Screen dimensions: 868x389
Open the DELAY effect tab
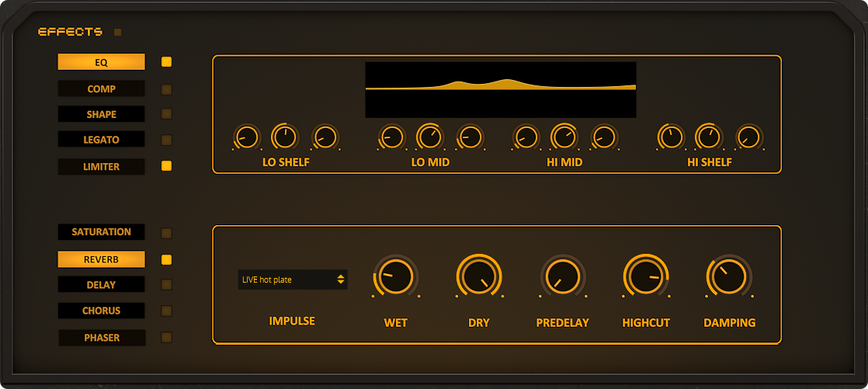101,284
